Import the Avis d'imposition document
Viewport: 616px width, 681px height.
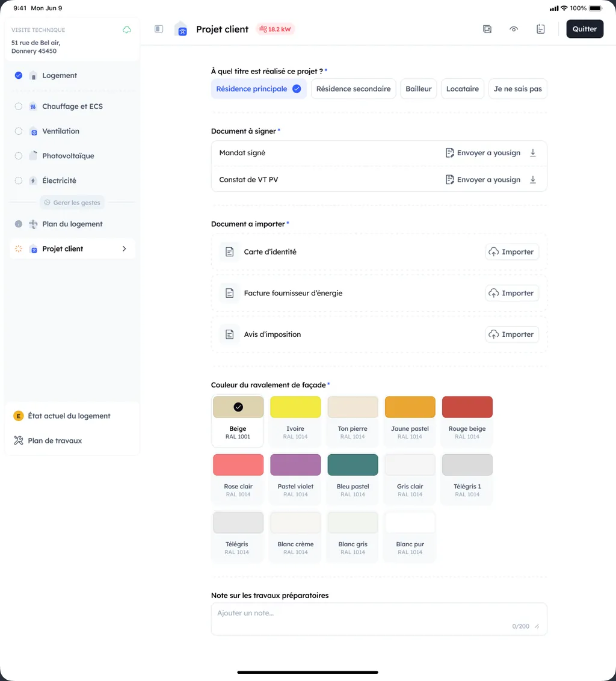[x=512, y=334]
